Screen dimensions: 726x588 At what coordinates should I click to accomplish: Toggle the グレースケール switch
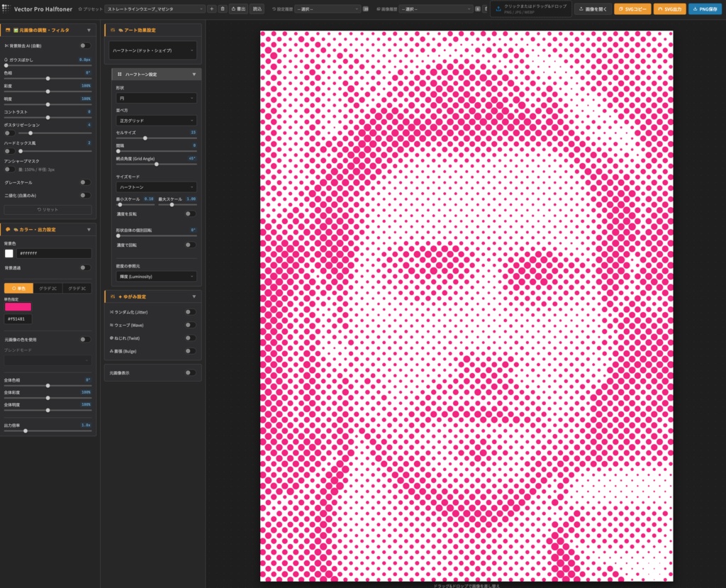pyautogui.click(x=85, y=182)
